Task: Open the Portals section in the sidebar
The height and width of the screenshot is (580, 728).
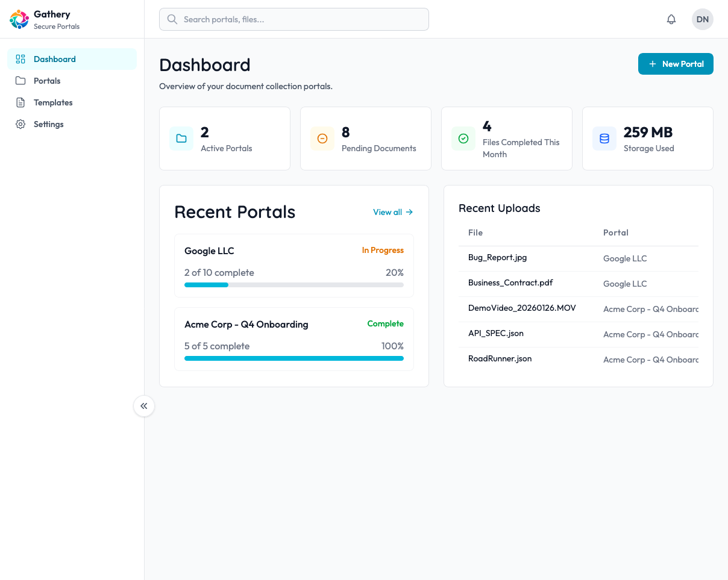Action: point(46,81)
